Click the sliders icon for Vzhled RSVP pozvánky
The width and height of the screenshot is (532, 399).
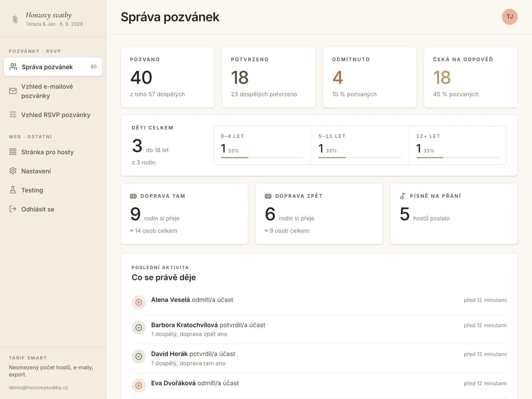(x=13, y=115)
